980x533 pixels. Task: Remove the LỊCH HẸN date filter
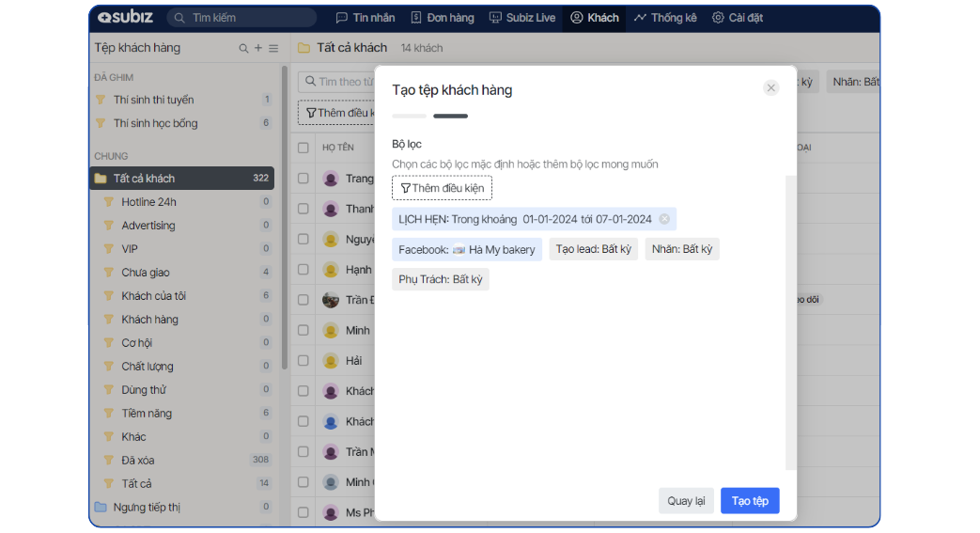click(x=664, y=219)
